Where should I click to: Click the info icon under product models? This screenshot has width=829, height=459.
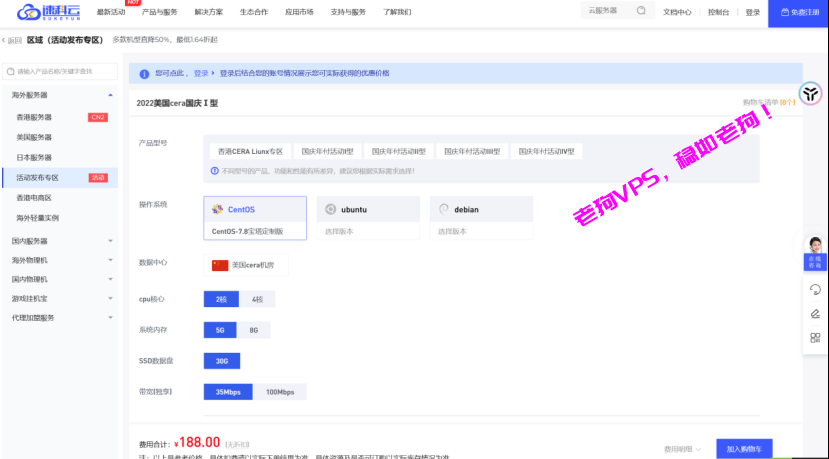215,171
